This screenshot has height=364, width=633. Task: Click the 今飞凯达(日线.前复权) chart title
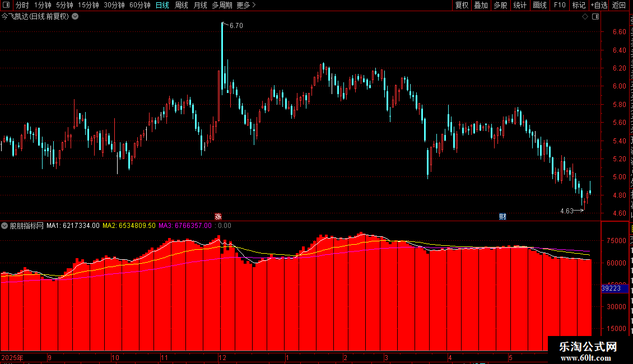pyautogui.click(x=35, y=17)
